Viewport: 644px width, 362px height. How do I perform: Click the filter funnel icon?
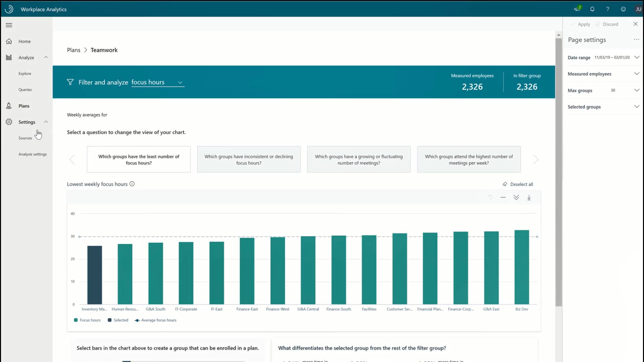coord(70,82)
